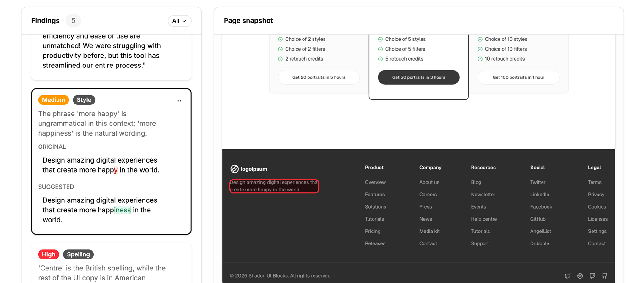This screenshot has width=644, height=283.
Task: Open the Contact link under Company
Action: (428, 243)
